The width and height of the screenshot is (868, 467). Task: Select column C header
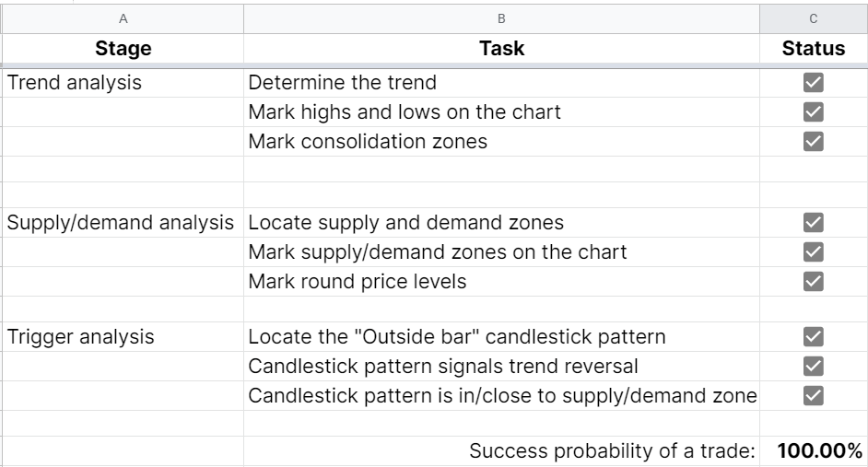point(814,18)
